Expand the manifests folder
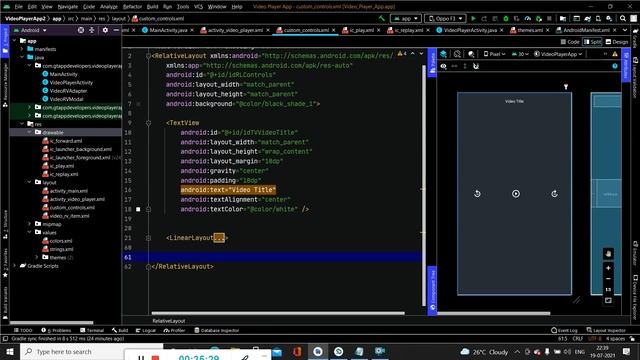 coord(22,49)
